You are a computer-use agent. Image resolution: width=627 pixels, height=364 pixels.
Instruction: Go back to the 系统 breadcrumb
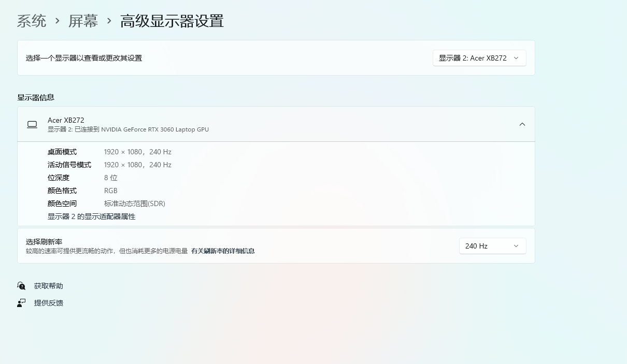[32, 21]
